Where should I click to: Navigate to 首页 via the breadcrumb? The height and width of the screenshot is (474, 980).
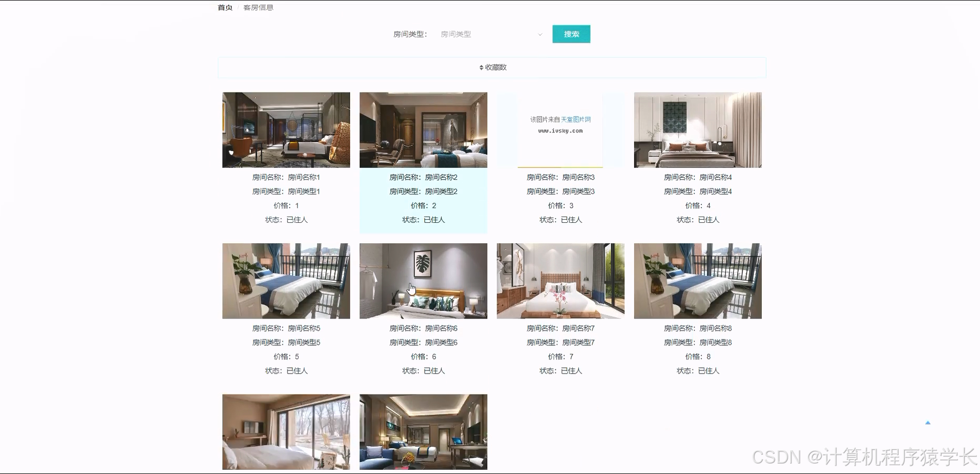[x=224, y=7]
